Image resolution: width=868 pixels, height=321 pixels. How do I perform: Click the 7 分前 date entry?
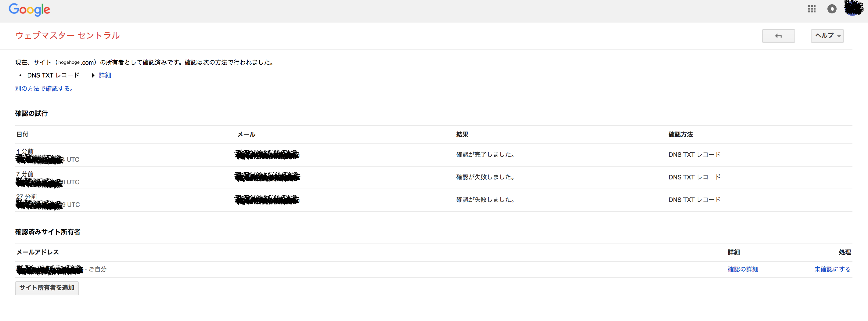click(25, 174)
